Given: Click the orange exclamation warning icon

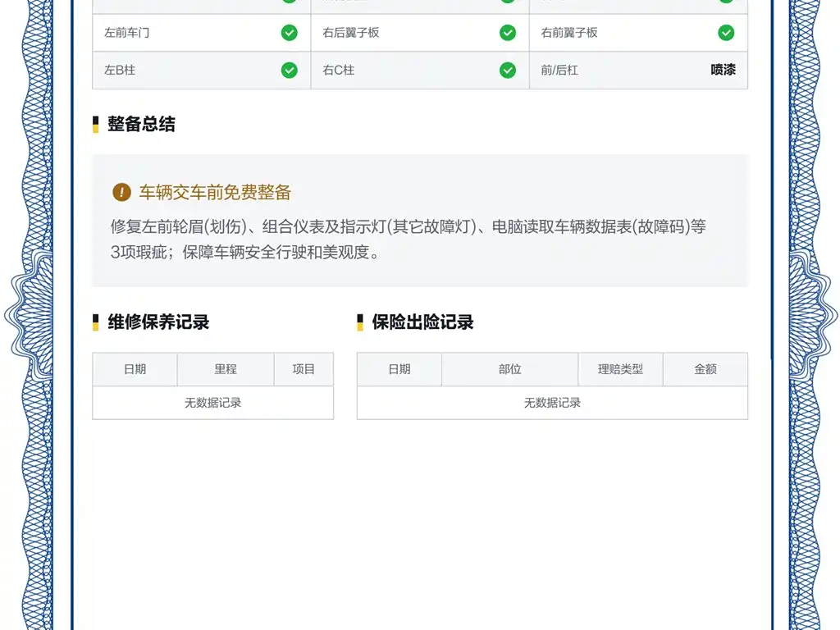Looking at the screenshot, I should pos(121,192).
